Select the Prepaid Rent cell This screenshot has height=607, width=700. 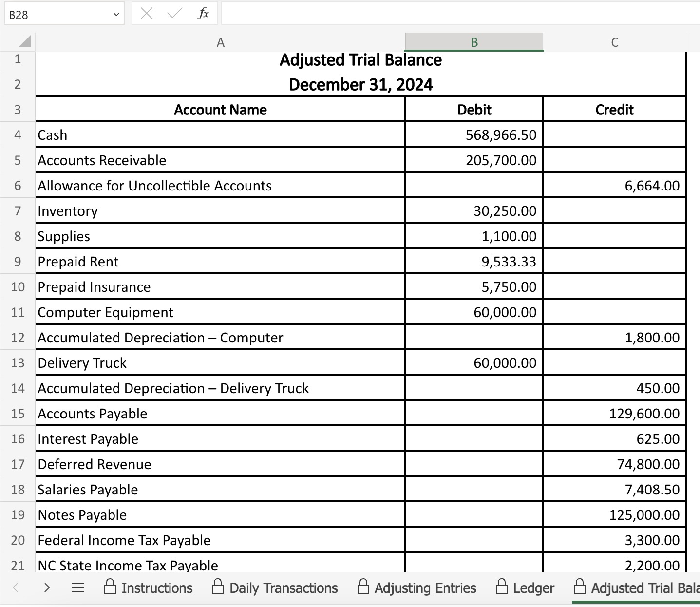220,262
